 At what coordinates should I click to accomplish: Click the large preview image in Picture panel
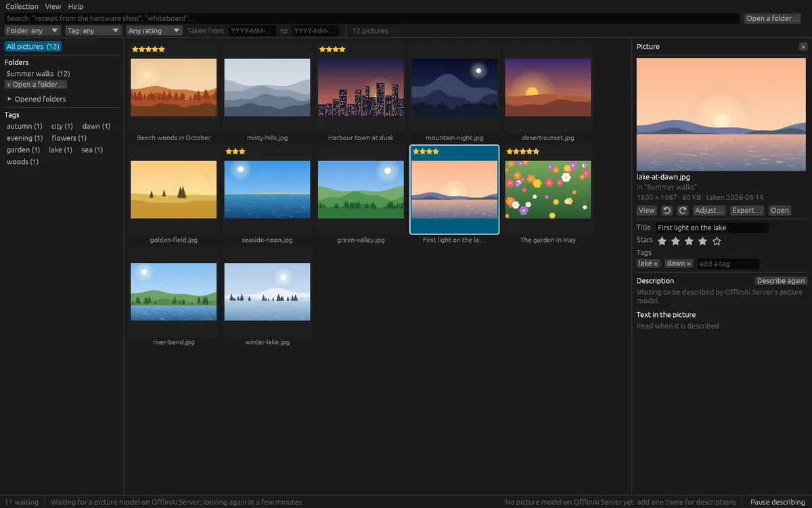[722, 114]
